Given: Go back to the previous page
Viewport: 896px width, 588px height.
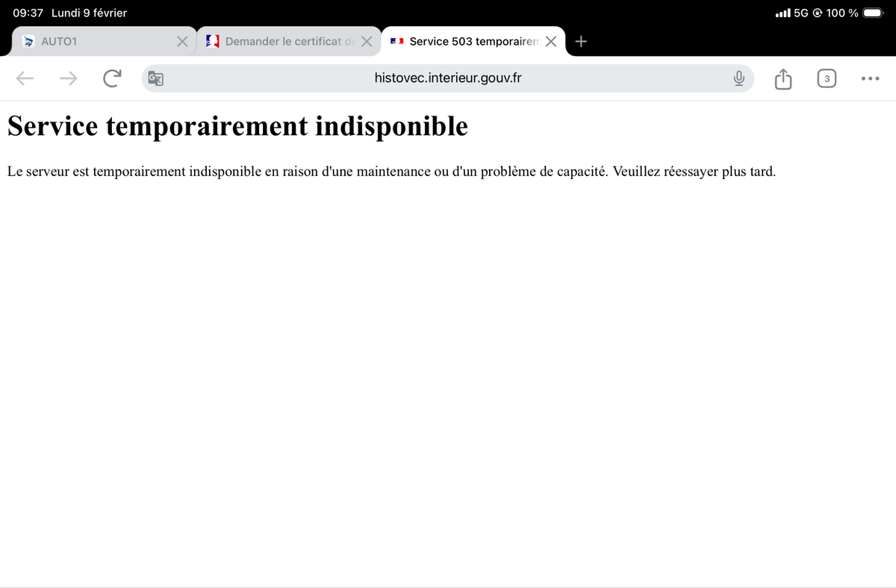Looking at the screenshot, I should pyautogui.click(x=25, y=78).
